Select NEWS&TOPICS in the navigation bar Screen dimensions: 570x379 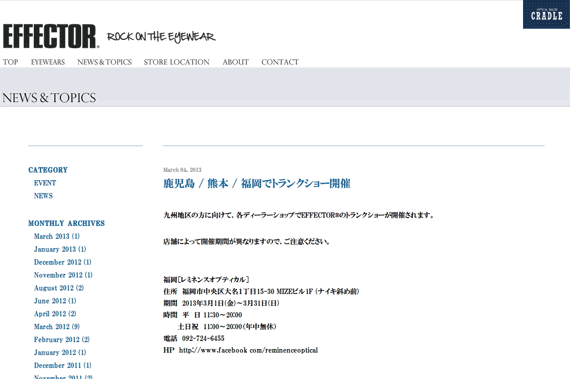[x=104, y=62]
